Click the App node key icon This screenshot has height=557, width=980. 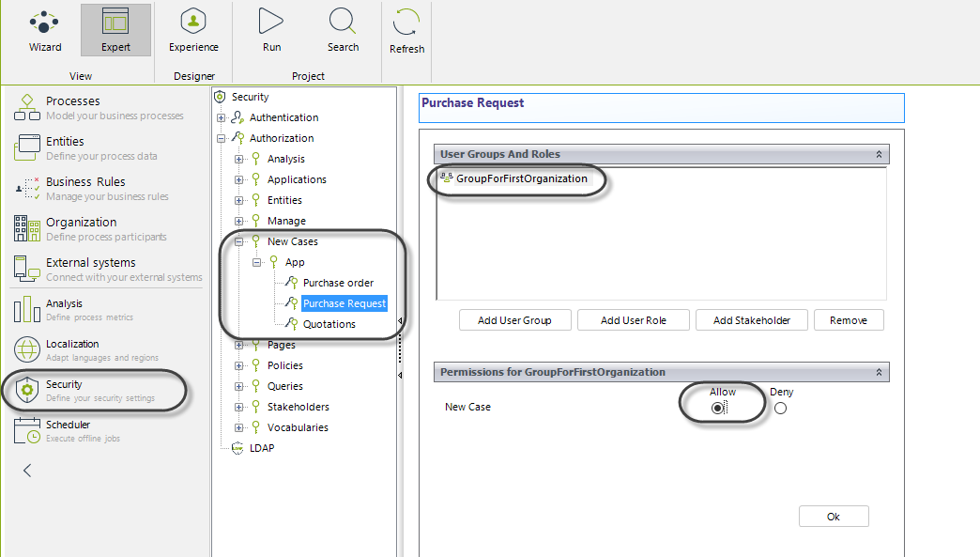[274, 262]
